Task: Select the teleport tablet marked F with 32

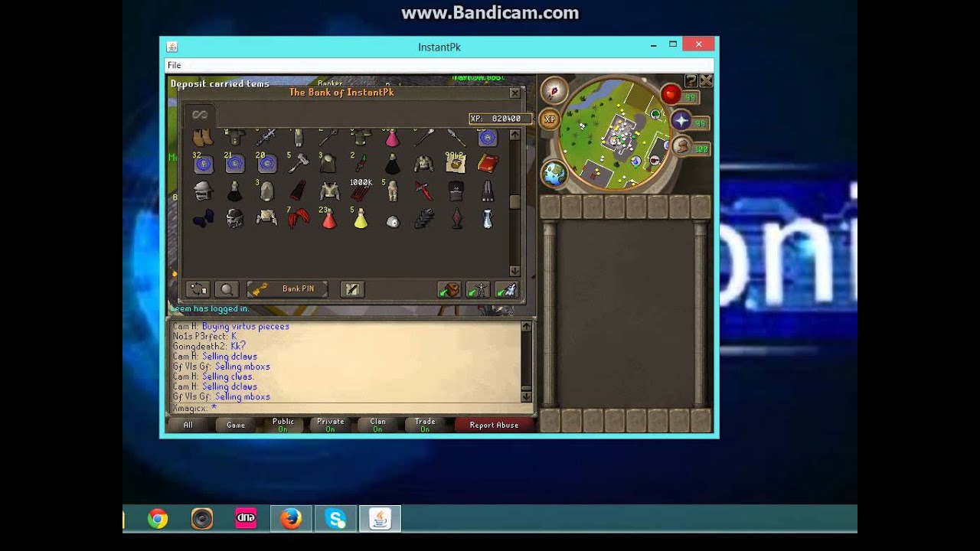Action: click(203, 163)
